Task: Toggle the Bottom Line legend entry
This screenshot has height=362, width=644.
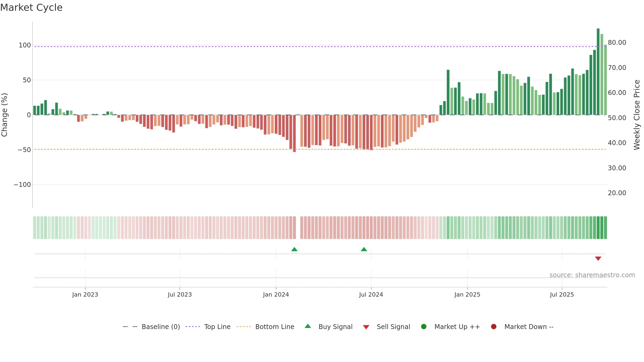Action: click(x=265, y=327)
